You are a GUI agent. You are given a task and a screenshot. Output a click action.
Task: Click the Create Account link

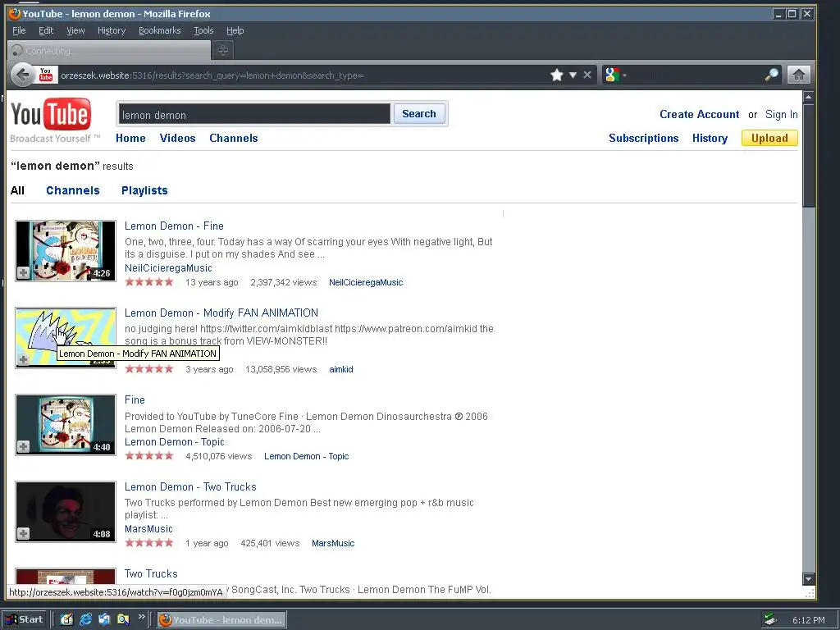[x=699, y=114]
